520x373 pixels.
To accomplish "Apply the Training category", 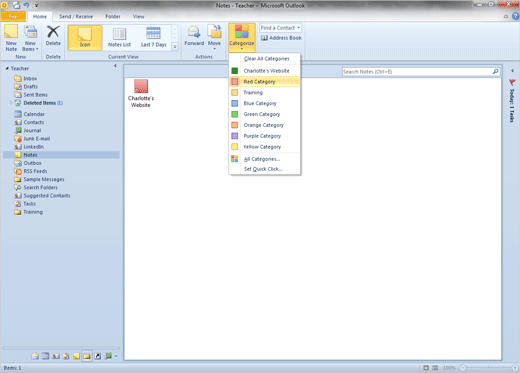I will [265, 92].
